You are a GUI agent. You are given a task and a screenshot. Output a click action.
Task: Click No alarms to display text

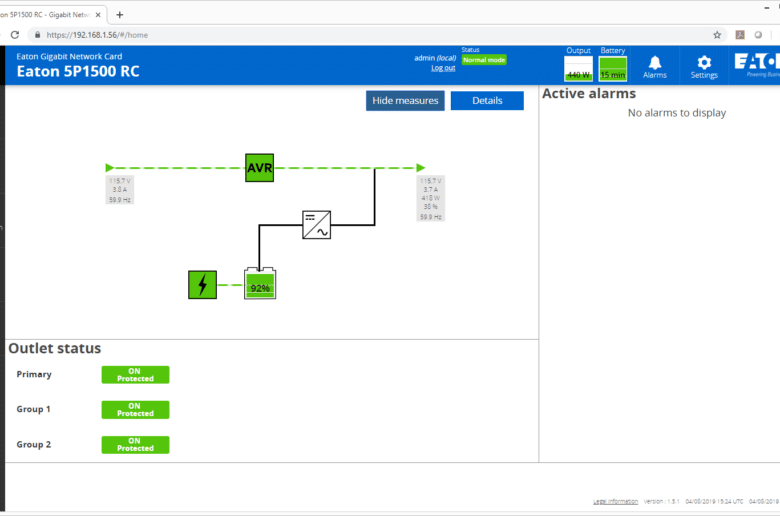coord(677,113)
